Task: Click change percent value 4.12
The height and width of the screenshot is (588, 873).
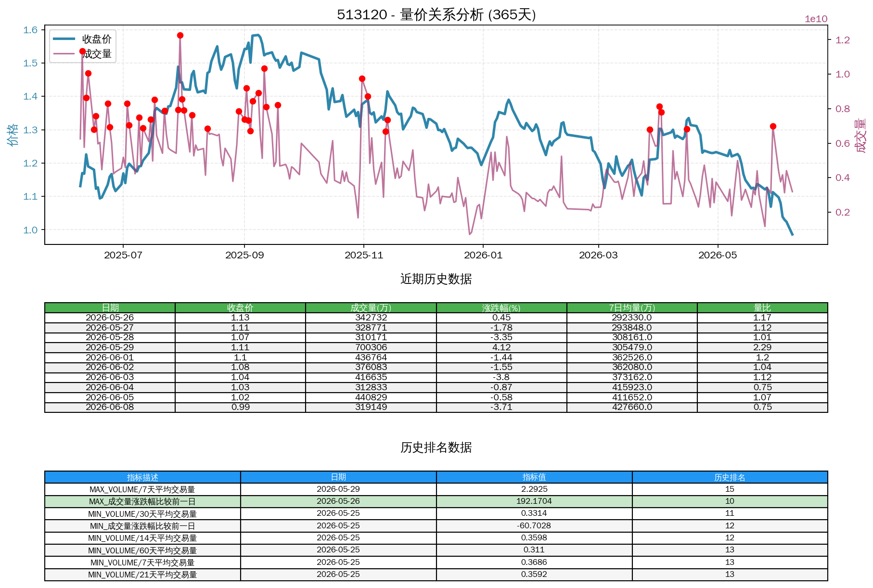Action: click(501, 347)
